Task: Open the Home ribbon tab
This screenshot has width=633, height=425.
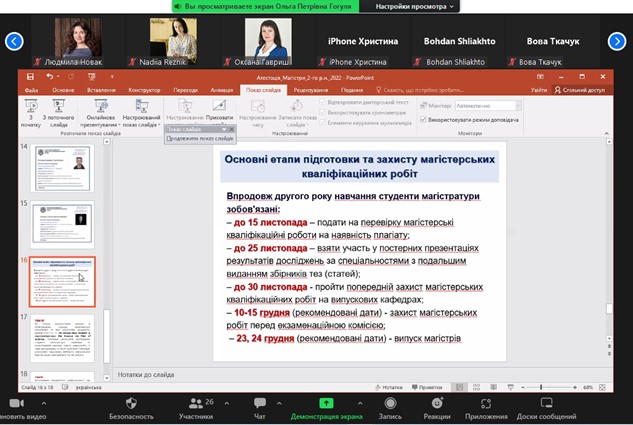Action: (x=63, y=90)
